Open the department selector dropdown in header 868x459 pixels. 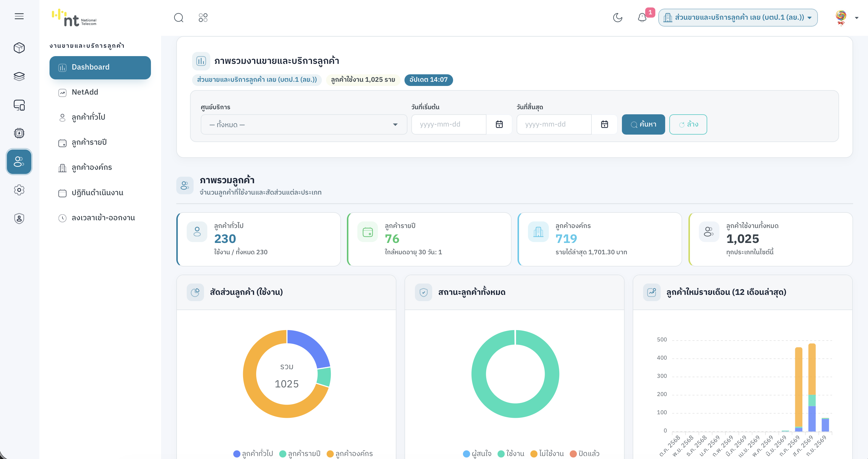(738, 18)
